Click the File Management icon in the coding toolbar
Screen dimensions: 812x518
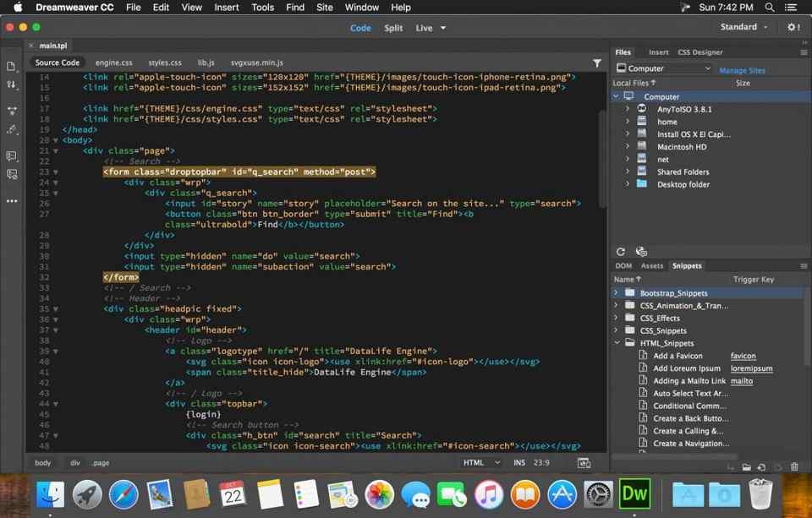coord(11,85)
